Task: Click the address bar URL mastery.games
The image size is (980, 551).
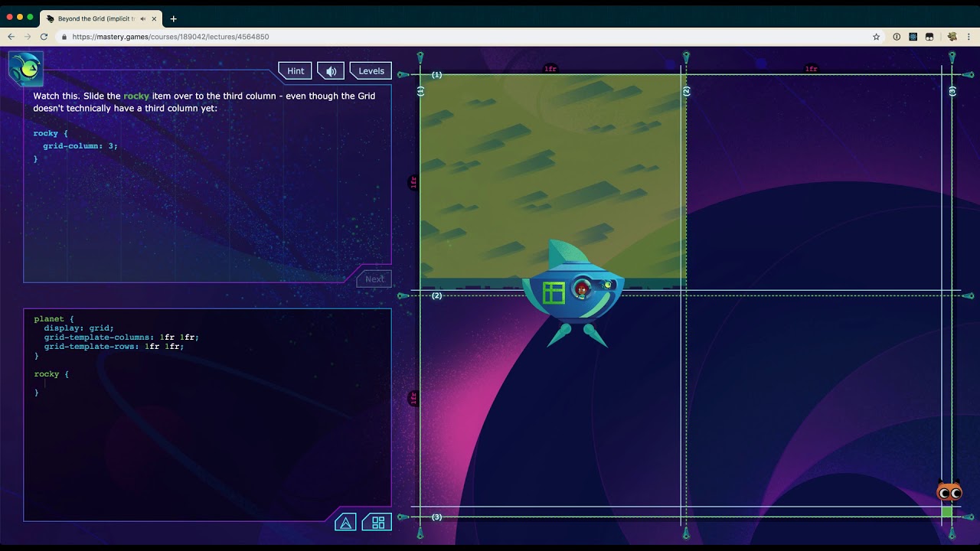Action: pos(171,36)
